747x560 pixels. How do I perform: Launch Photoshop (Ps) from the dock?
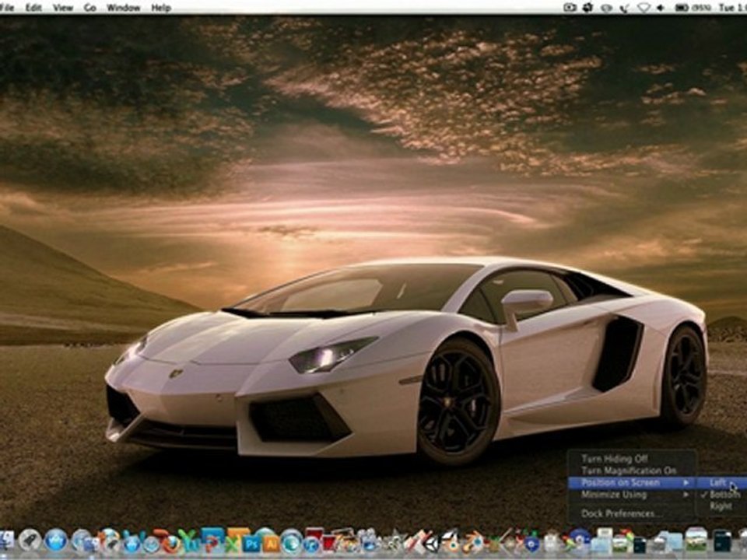point(251,544)
